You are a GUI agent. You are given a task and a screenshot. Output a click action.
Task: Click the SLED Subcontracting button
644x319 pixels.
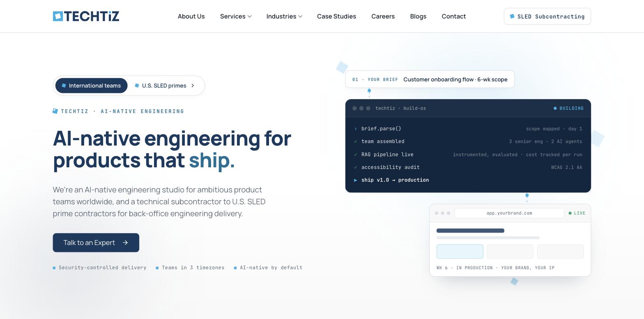(547, 16)
